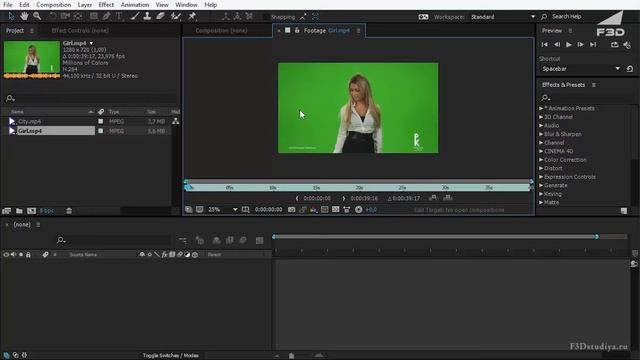Image resolution: width=640 pixels, height=360 pixels.
Task: Open the Composition menu
Action: click(x=53, y=5)
